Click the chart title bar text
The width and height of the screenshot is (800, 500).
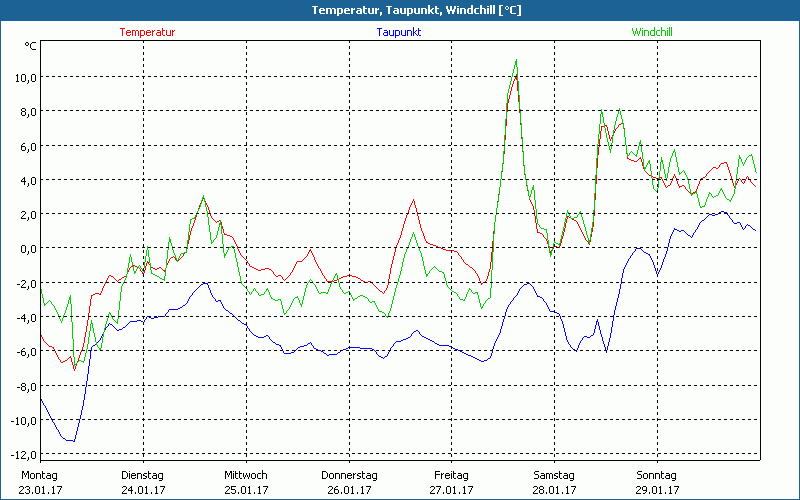(x=400, y=10)
